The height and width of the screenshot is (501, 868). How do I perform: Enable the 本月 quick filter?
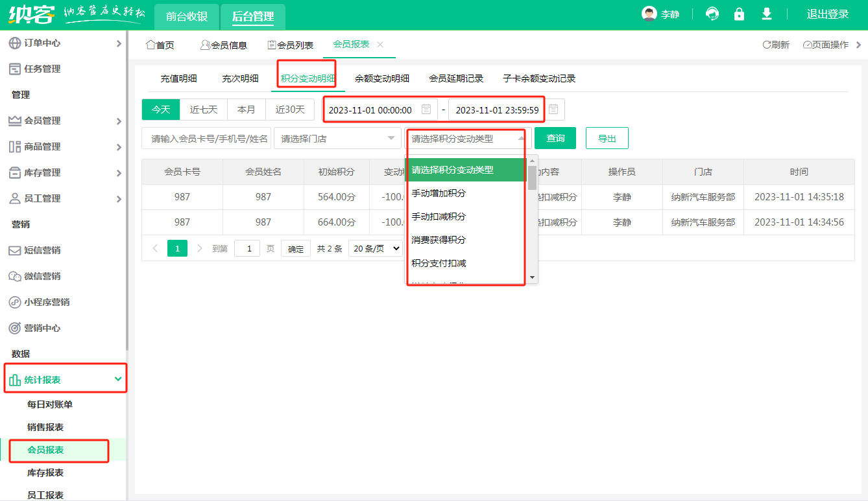point(247,110)
